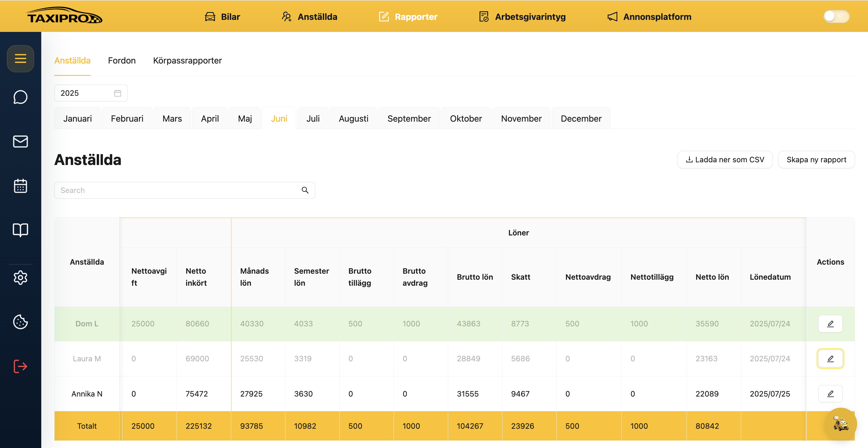
Task: Open the settings gear icon
Action: (x=20, y=278)
